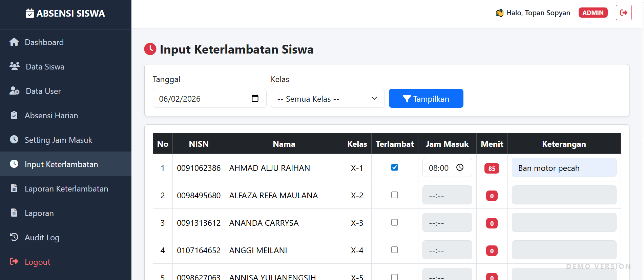Click the Data User gear-person icon

click(15, 91)
